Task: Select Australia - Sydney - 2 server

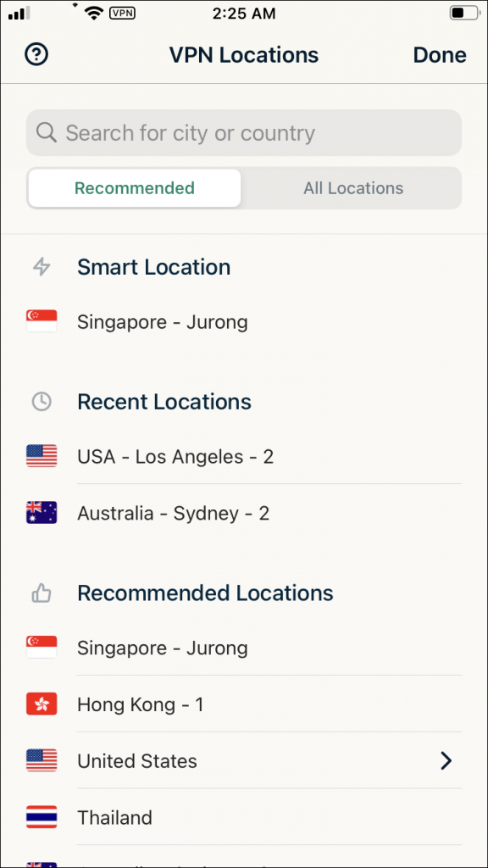Action: [x=173, y=512]
